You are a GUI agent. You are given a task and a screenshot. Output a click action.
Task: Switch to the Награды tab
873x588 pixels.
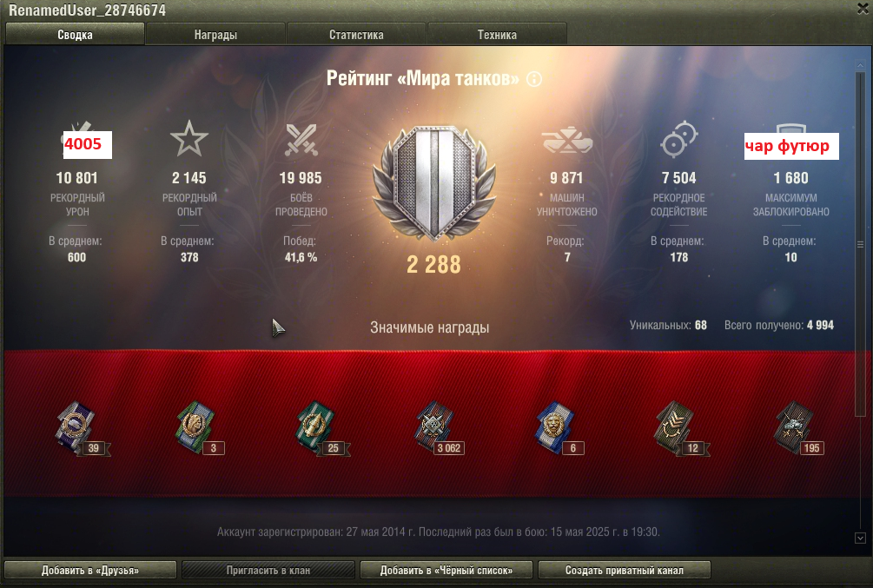215,35
